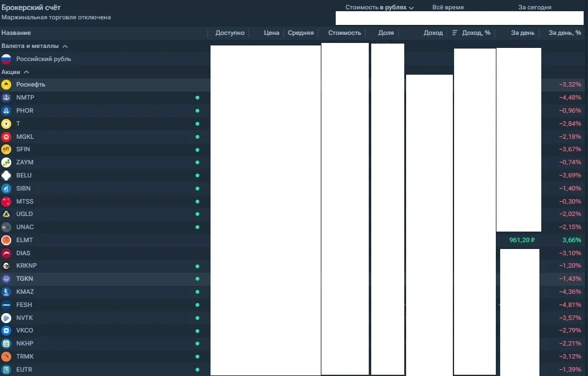This screenshot has width=588, height=376.
Task: Click the ELMT ticker logo icon
Action: [x=6, y=240]
